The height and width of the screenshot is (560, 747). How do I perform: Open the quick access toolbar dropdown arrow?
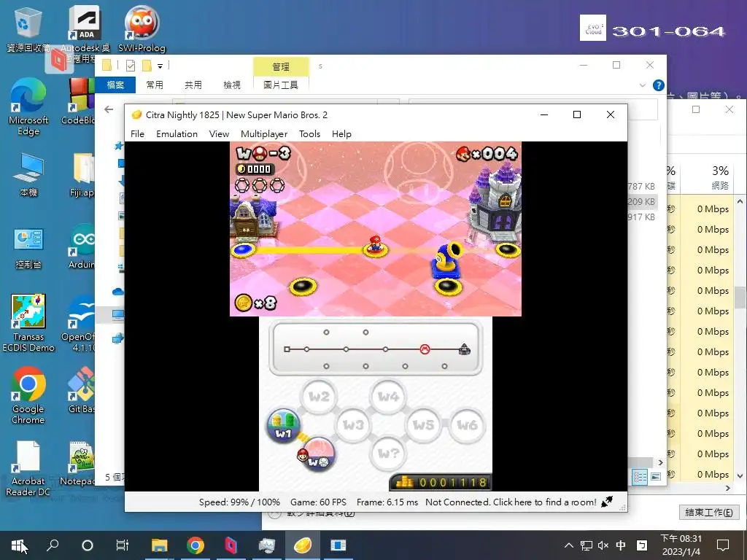(x=160, y=66)
